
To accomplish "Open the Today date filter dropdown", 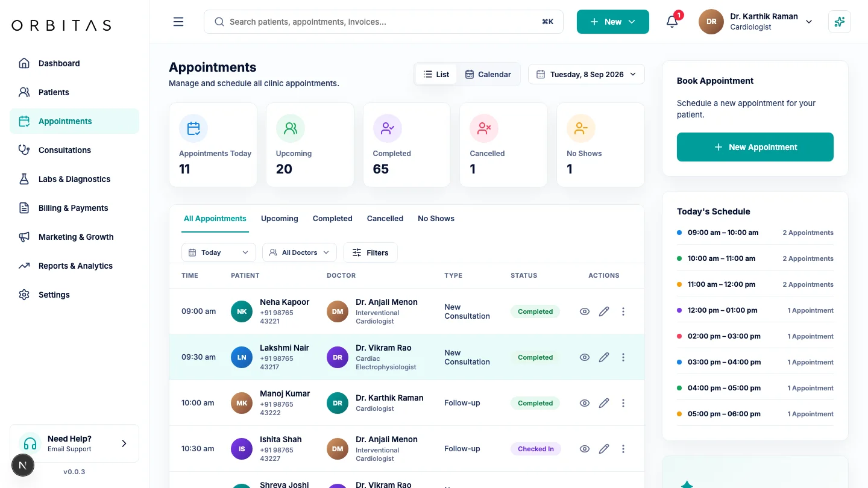I will pos(219,252).
